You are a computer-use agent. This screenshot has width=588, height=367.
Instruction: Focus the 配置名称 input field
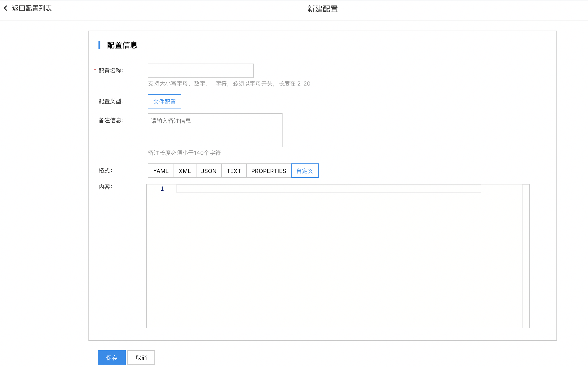(x=201, y=71)
